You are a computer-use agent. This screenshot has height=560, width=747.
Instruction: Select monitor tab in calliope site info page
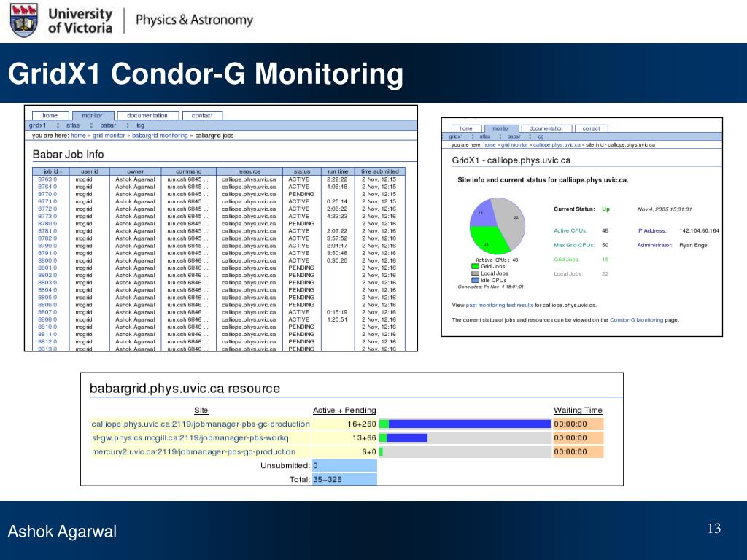500,128
